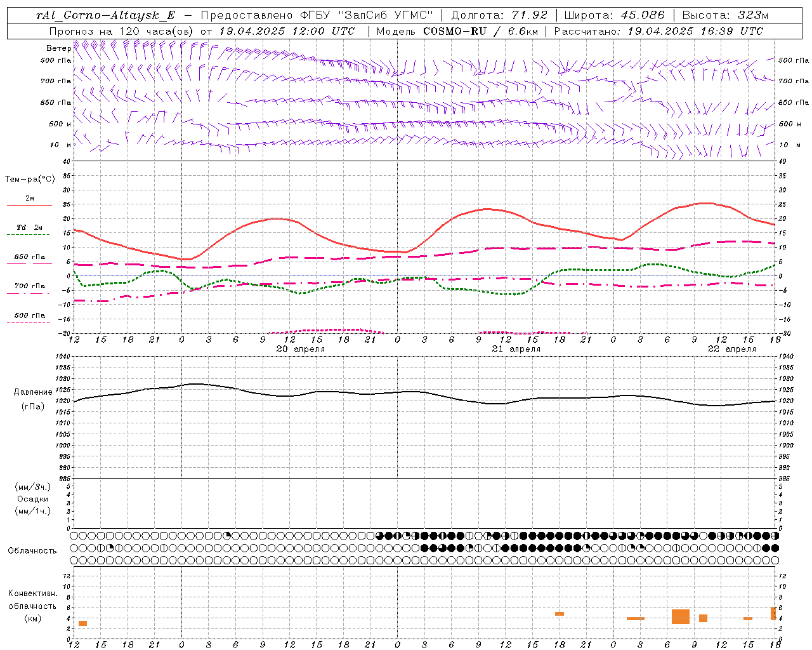Click the "Высота: 323м" header field
Viewport: 812px width, 650px height.
725,15
